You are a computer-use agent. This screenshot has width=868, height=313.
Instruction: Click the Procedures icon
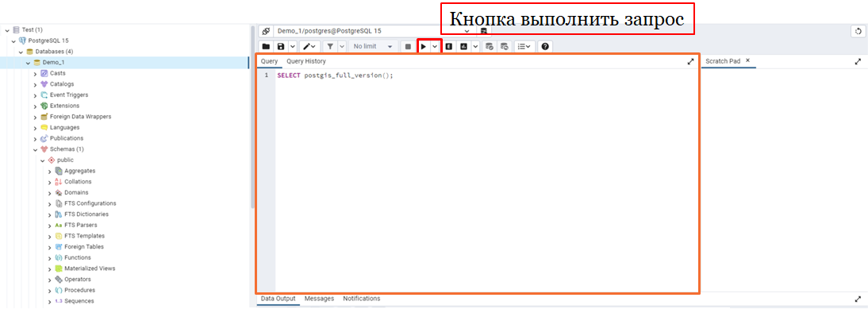(x=59, y=290)
